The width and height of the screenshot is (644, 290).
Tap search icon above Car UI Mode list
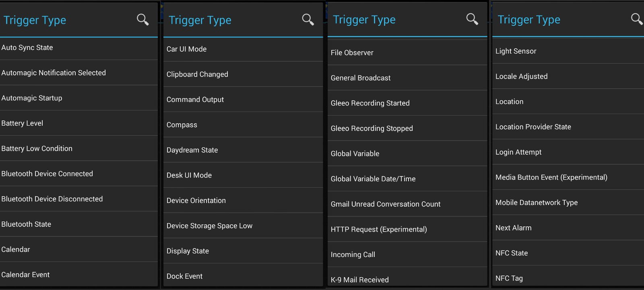[308, 19]
